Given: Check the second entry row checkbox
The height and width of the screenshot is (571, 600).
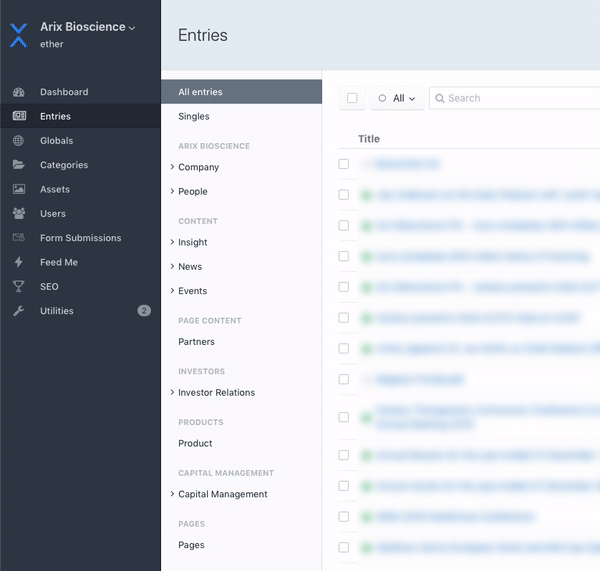Looking at the screenshot, I should (x=344, y=195).
